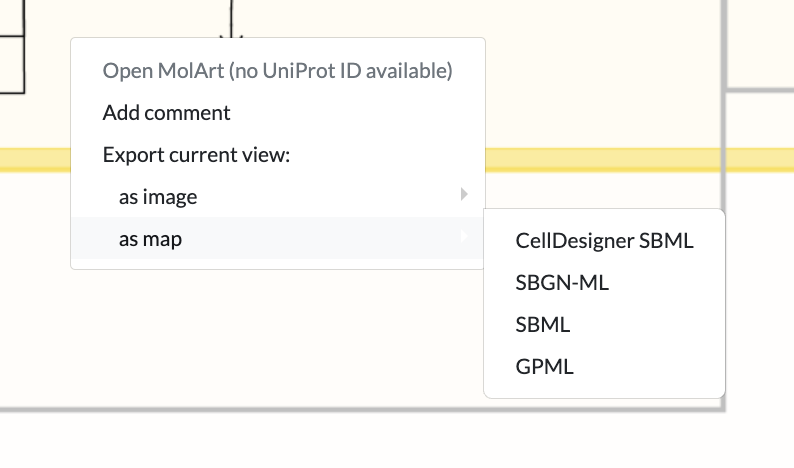Click the disabled Open MolArt entry
Viewport: 794px width, 468px height.
[x=277, y=71]
